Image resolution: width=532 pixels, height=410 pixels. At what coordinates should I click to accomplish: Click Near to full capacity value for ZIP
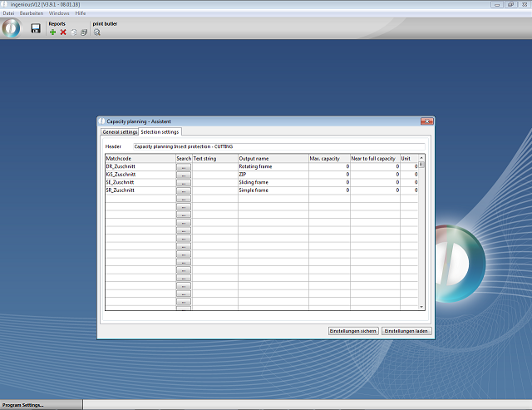pos(375,175)
